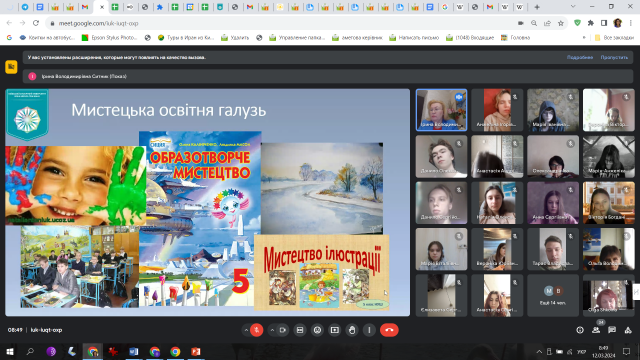
Task: Click presenter Ірина Володимирівна tile
Action: tap(441, 110)
